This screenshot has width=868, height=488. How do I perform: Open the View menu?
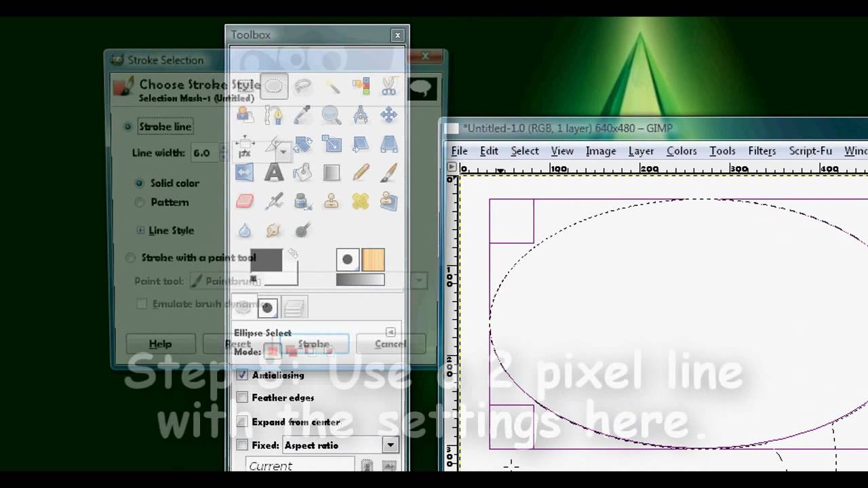pos(562,151)
